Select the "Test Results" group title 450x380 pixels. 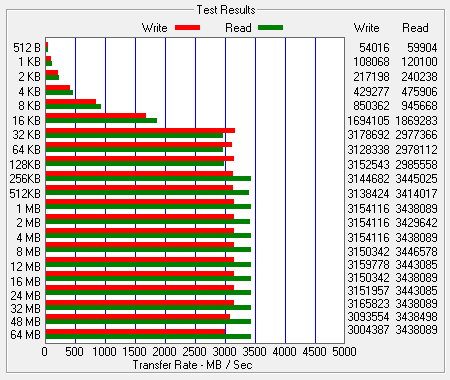point(226,10)
